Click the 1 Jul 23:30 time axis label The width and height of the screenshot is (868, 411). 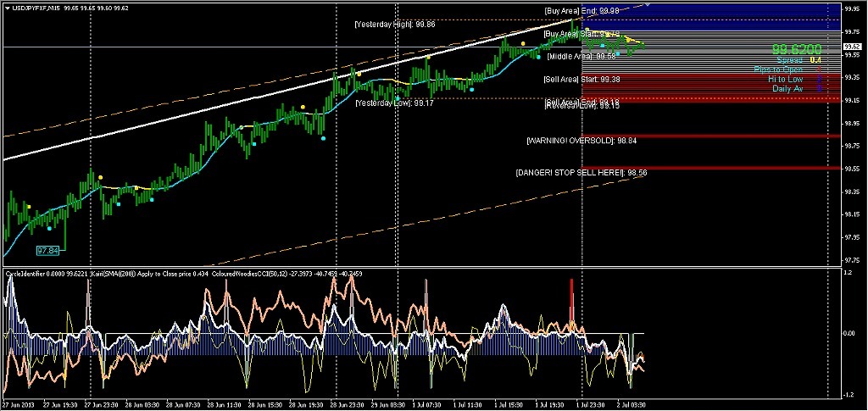[590, 404]
